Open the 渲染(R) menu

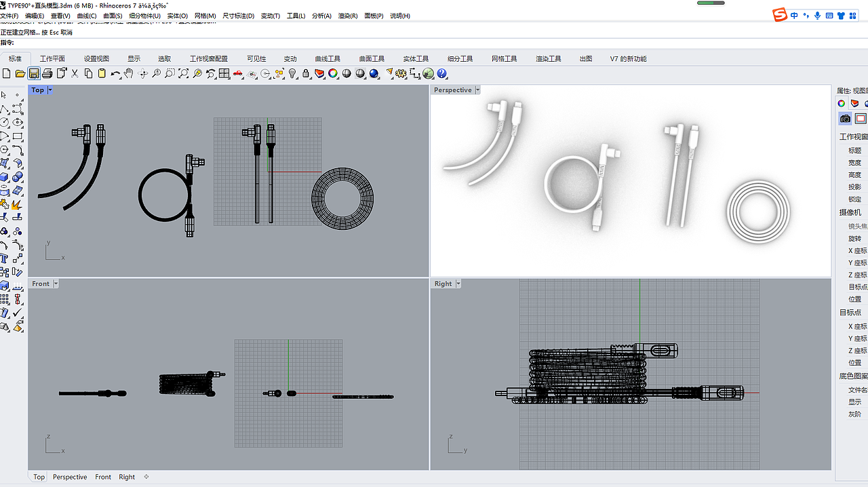(x=347, y=16)
